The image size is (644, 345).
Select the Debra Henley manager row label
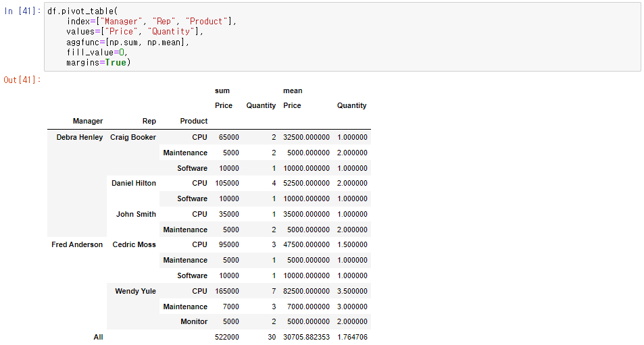[x=80, y=137]
